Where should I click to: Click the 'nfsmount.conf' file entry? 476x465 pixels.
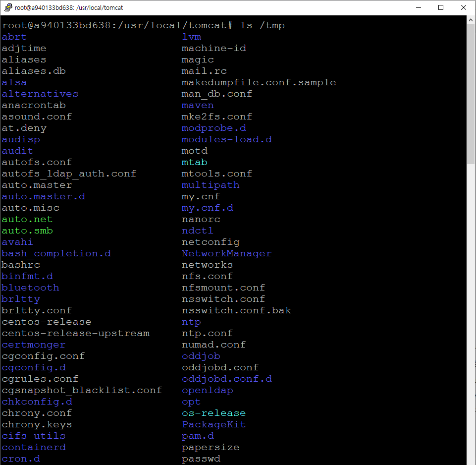223,288
